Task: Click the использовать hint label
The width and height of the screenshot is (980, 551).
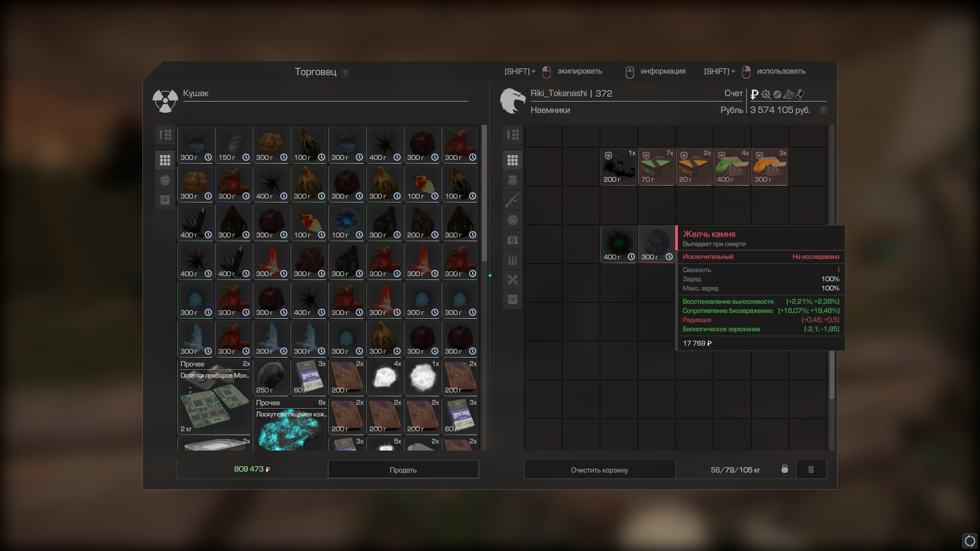Action: pos(781,71)
